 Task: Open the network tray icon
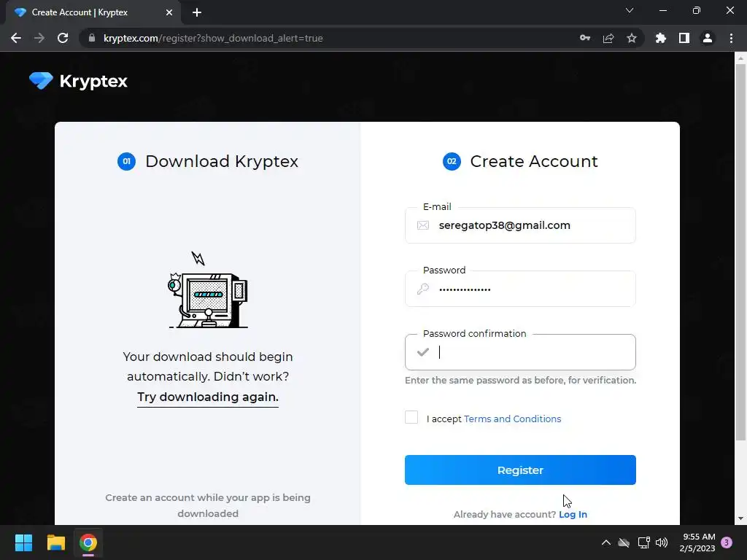(x=643, y=542)
